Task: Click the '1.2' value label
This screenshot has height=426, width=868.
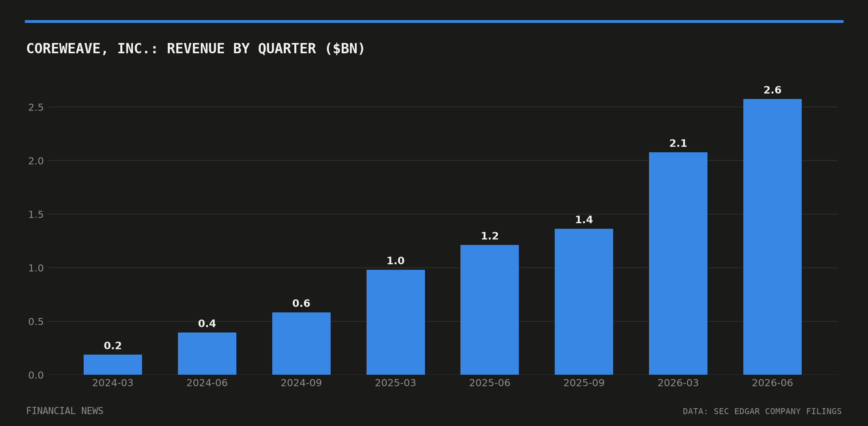Action: click(490, 236)
